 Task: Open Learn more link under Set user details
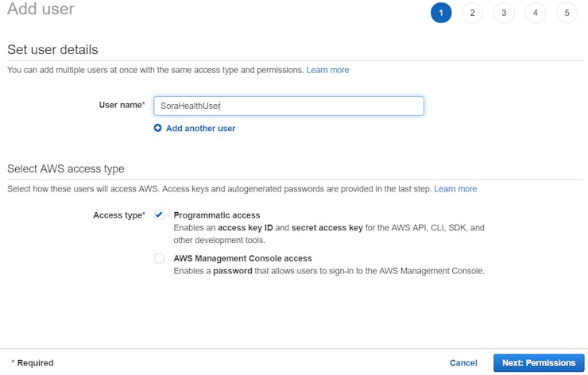point(327,70)
